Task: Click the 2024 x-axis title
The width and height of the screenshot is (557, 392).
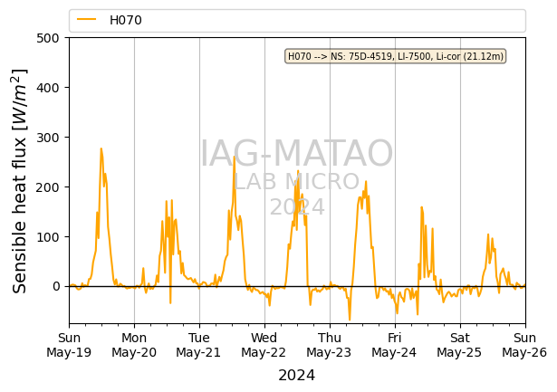Action: (x=297, y=376)
